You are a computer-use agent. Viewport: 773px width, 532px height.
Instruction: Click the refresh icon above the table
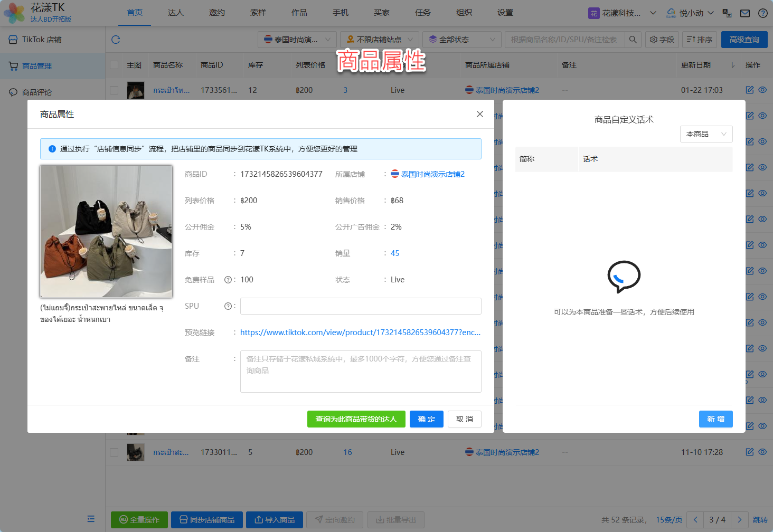pyautogui.click(x=116, y=40)
